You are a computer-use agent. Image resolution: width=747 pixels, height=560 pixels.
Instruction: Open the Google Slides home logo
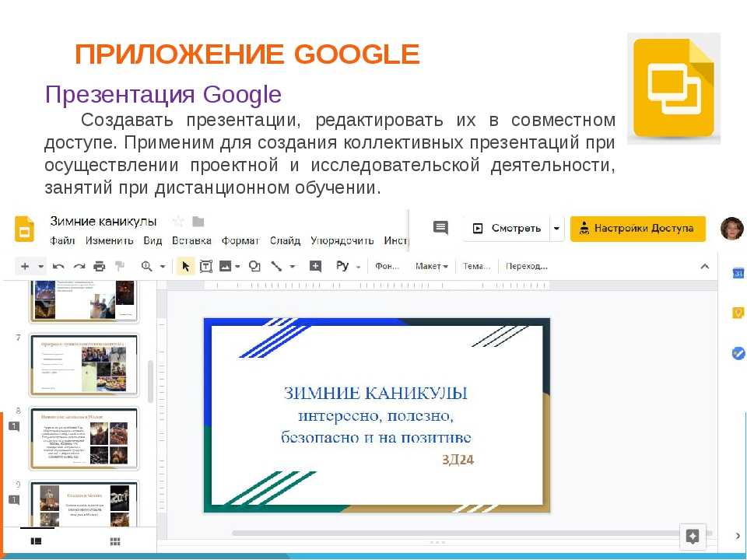pyautogui.click(x=24, y=229)
